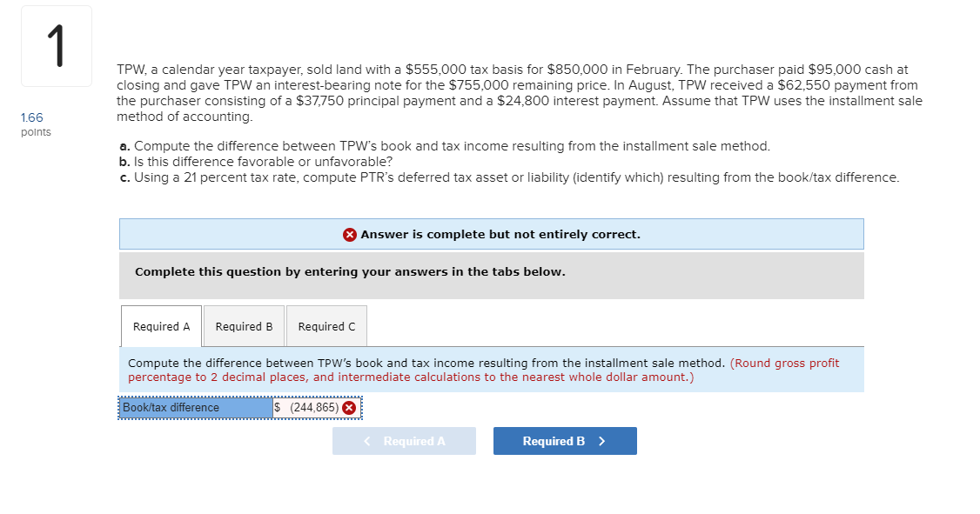Switch to the Required B tab

point(244,325)
